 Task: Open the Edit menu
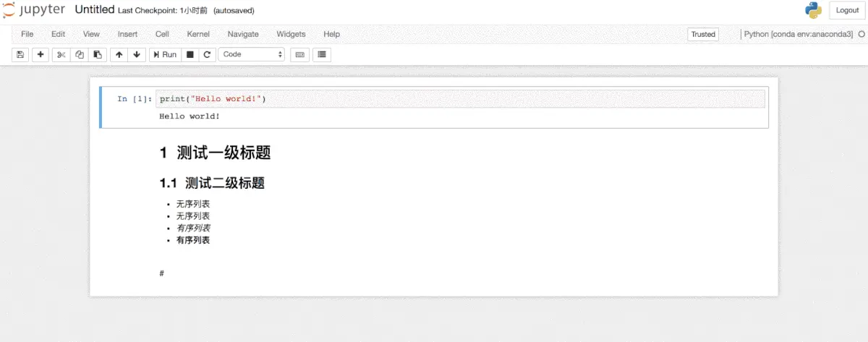click(x=59, y=34)
